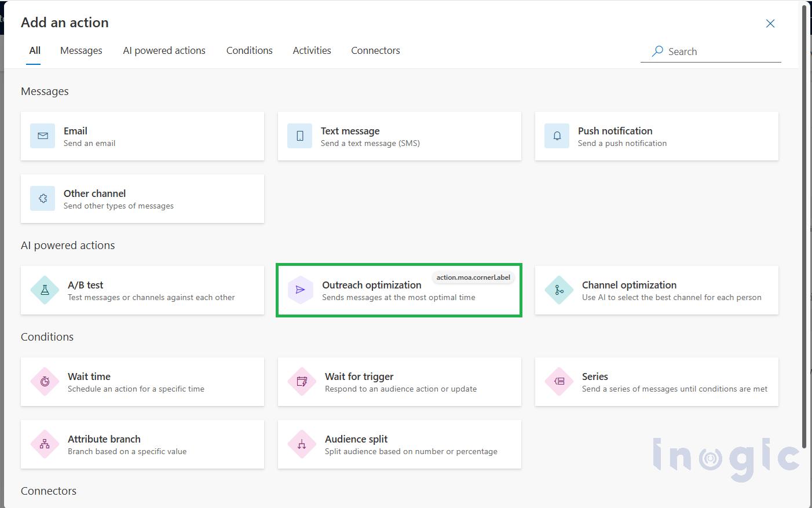Click "Sends messages at the most optimal time"
Image resolution: width=812 pixels, height=508 pixels.
(398, 297)
